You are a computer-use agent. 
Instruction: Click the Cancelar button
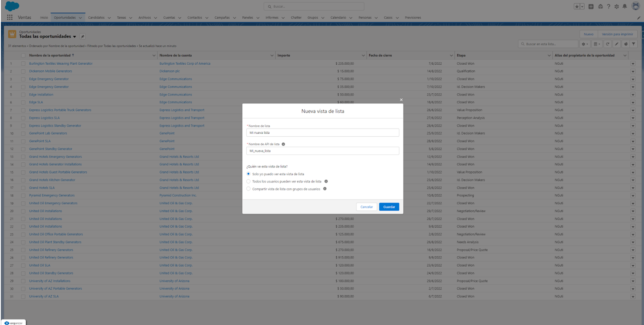[367, 207]
